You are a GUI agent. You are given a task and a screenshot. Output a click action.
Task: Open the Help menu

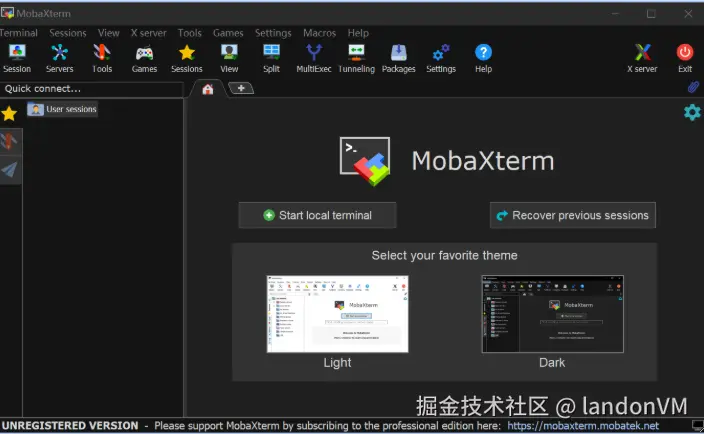click(358, 33)
